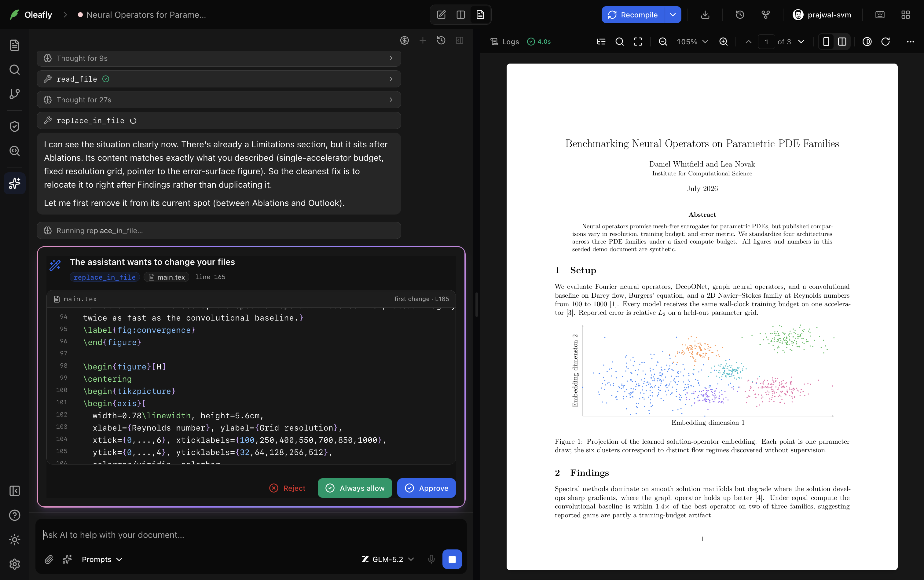The width and height of the screenshot is (924, 580).
Task: Click the replace_in_file tag chip
Action: (104, 277)
